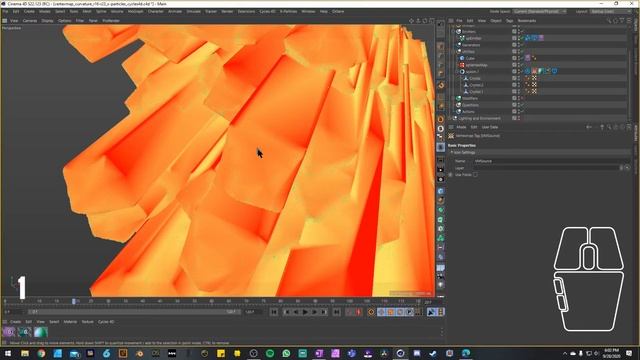
Task: Click the Attribute Manager back arrow
Action: pos(589,127)
